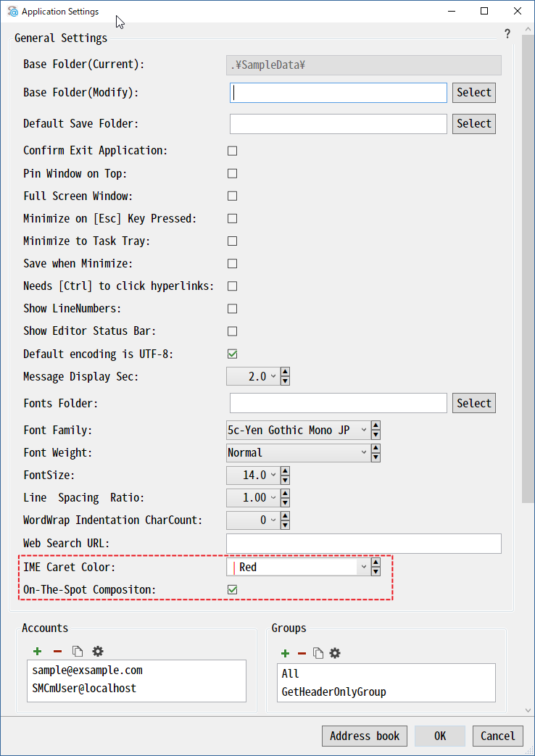Toggle Show LineNumbers checkbox
Screen dimensions: 535x756
tap(233, 309)
